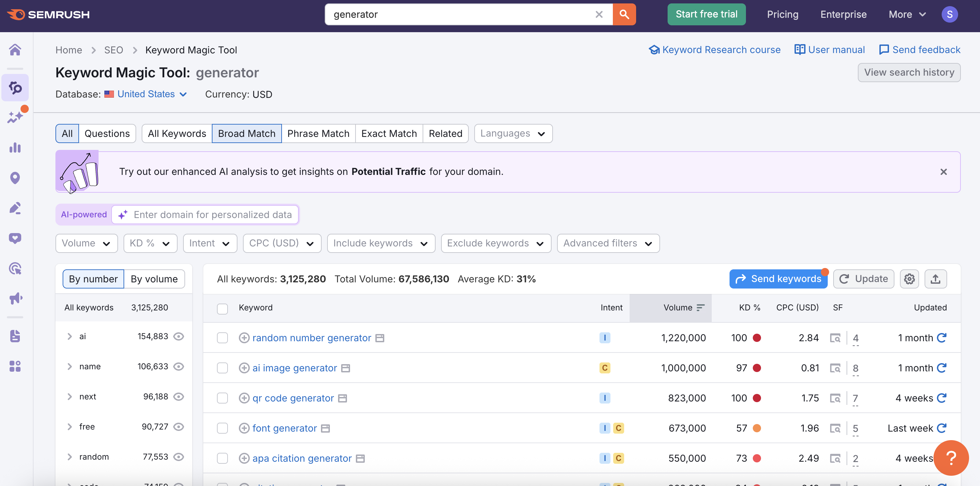The width and height of the screenshot is (980, 486).
Task: Check the ai image generator checkbox
Action: pyautogui.click(x=222, y=368)
